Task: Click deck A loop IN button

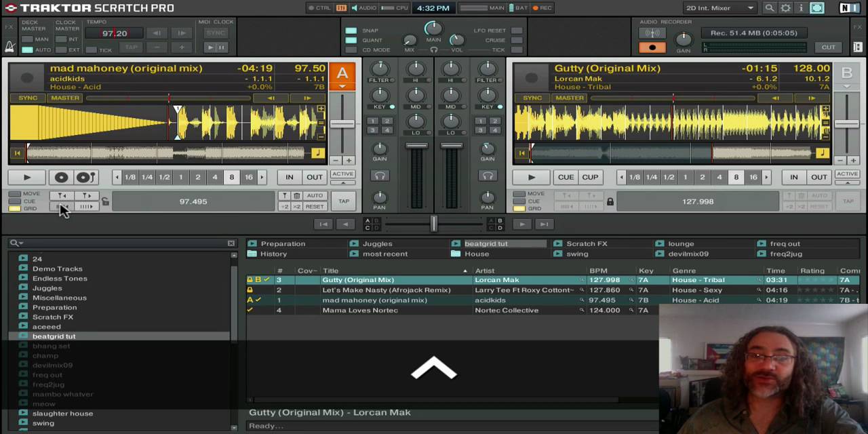Action: pos(290,178)
